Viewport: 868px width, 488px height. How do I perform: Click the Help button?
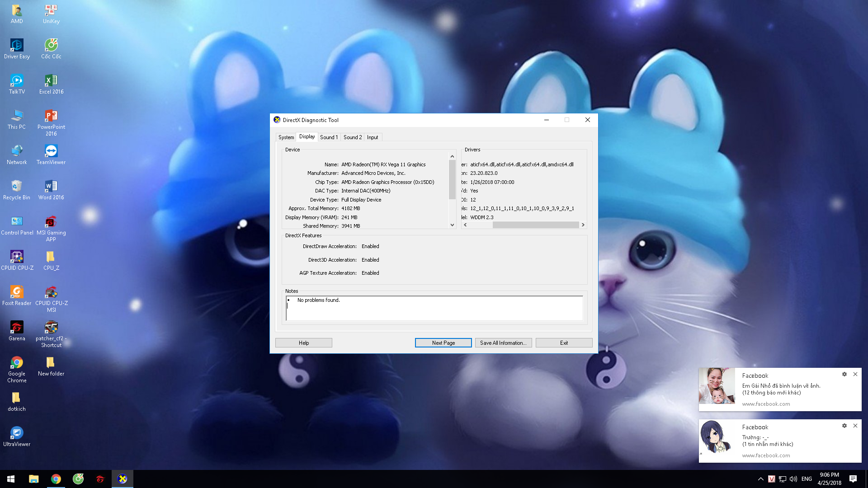click(x=304, y=343)
